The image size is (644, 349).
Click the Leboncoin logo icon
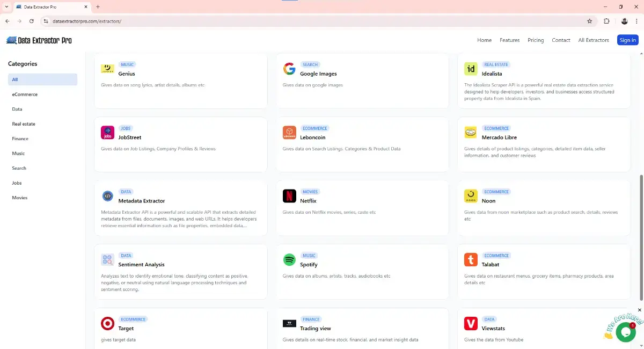coord(289,133)
